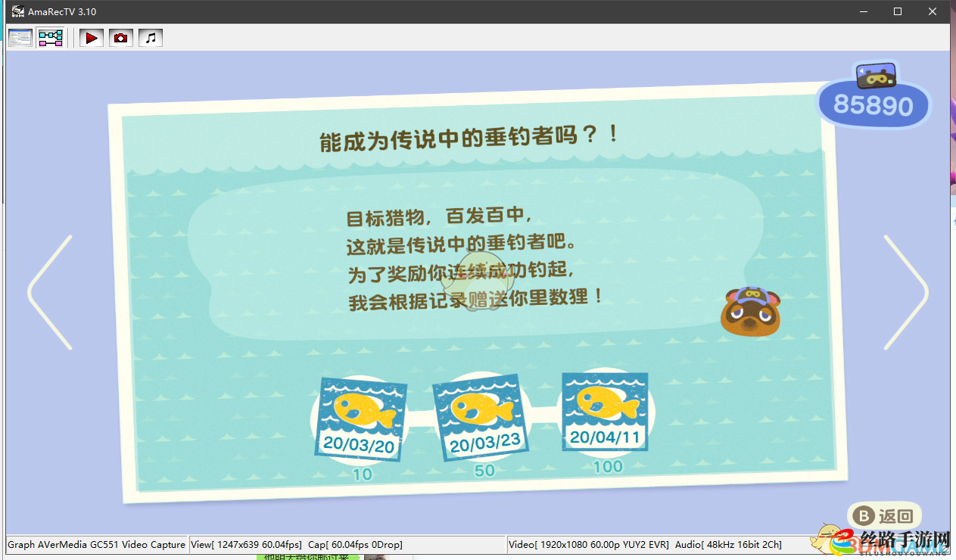Click the text line 目标猎物，百发百中
This screenshot has height=560, width=956.
tap(439, 217)
